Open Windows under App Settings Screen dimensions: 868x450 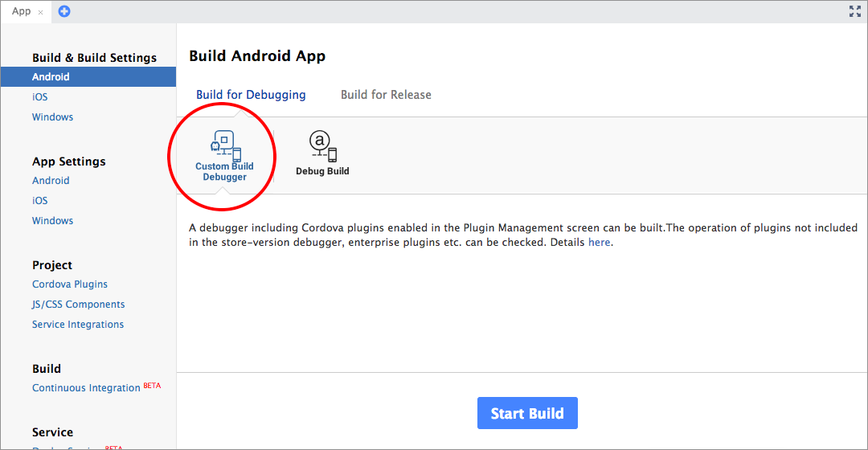point(52,220)
